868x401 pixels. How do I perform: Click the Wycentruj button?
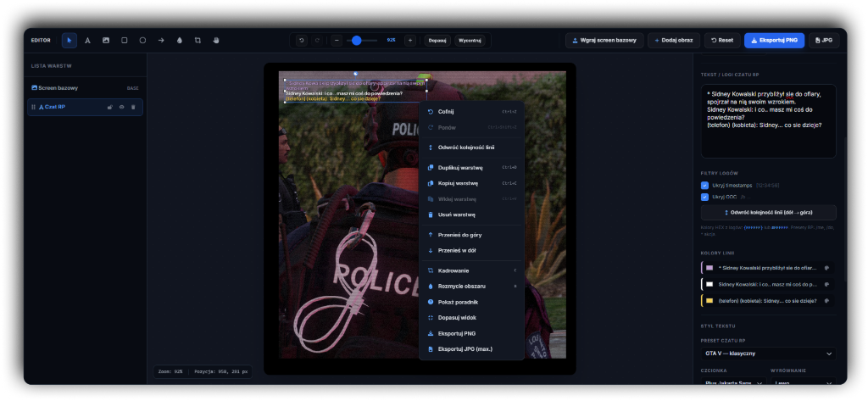[470, 41]
